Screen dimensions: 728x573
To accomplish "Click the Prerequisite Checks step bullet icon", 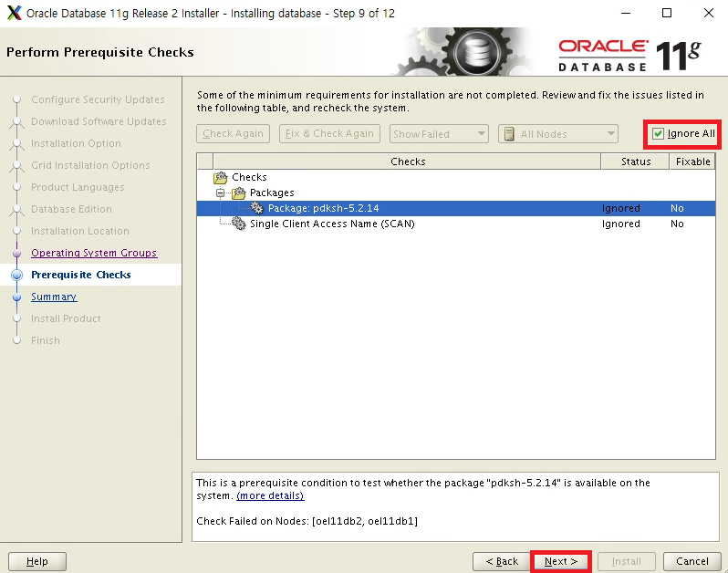I will tap(17, 275).
